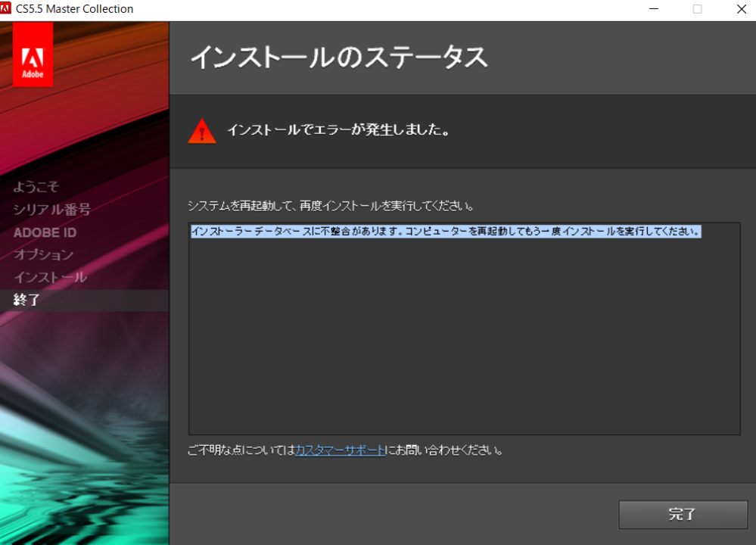The image size is (756, 545).
Task: Click the disabled maximize window button
Action: (697, 9)
